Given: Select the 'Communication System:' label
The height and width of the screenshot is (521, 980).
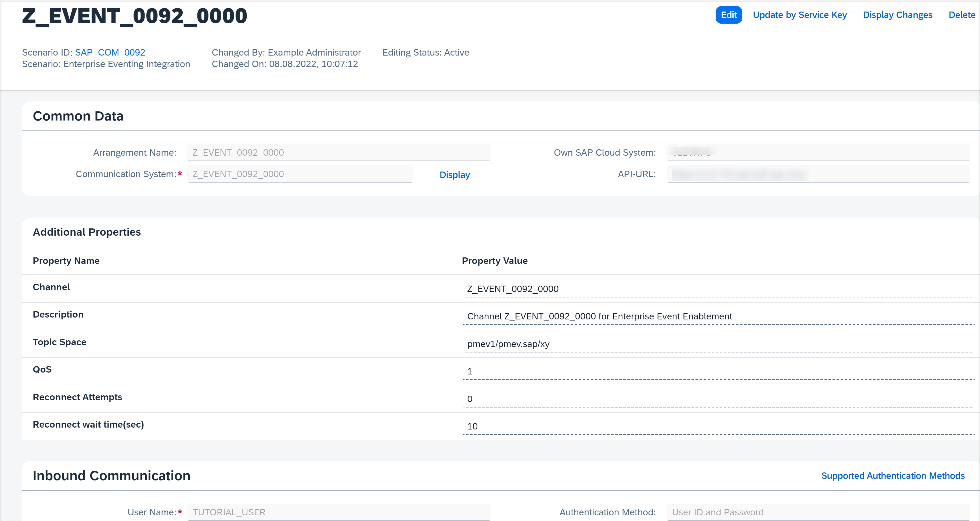Looking at the screenshot, I should click(x=126, y=174).
